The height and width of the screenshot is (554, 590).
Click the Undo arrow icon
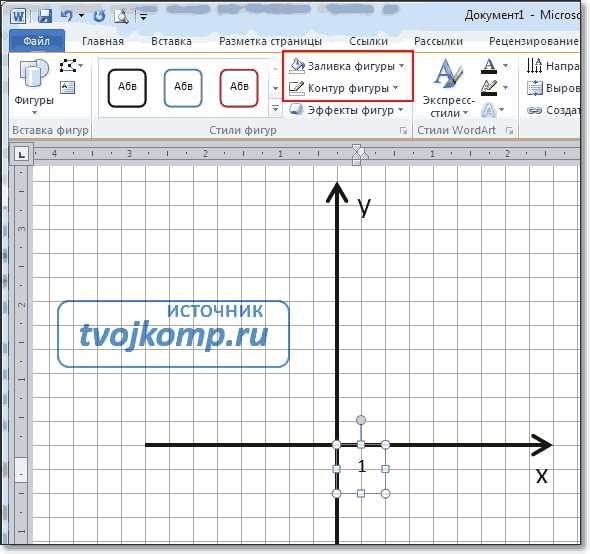click(x=67, y=16)
